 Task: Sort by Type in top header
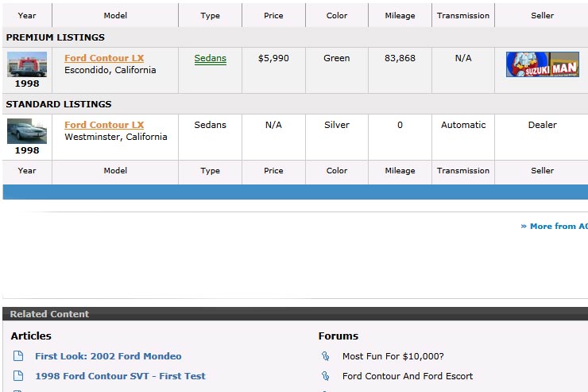[x=210, y=15]
